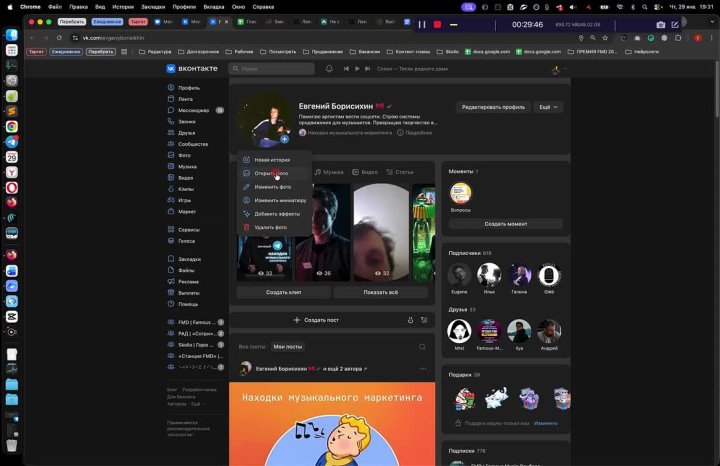
Task: Stop recording with the red square button
Action: click(x=437, y=24)
